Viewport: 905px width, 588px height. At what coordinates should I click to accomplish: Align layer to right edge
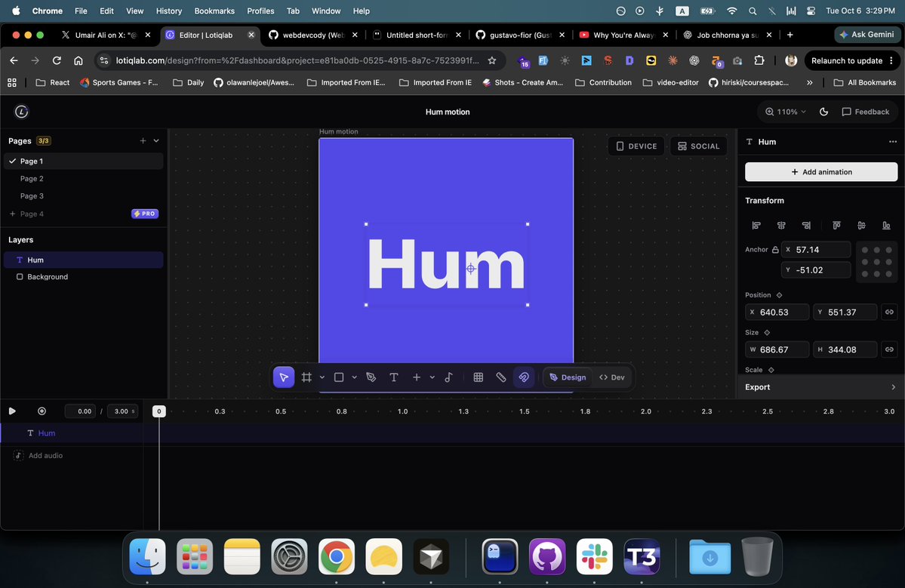click(806, 225)
